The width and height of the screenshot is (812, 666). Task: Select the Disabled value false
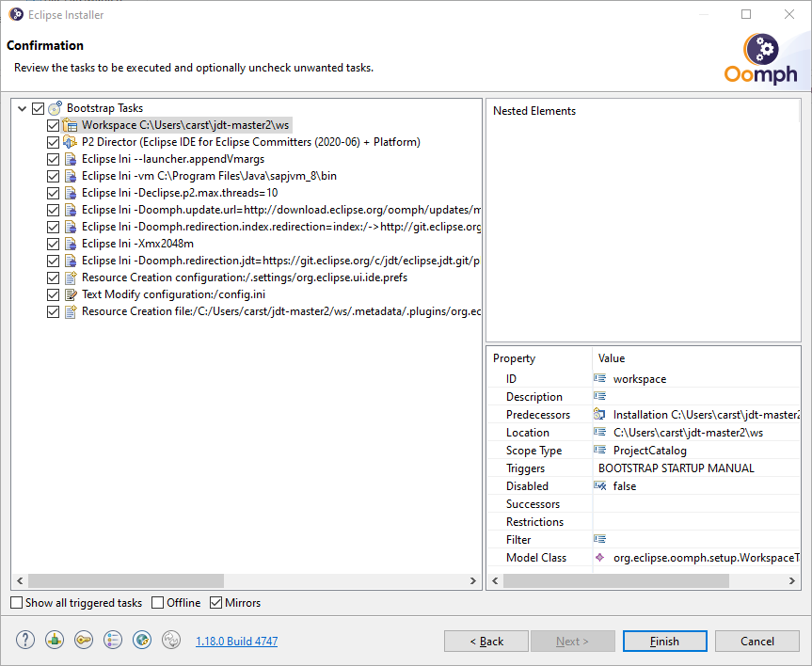coord(625,486)
